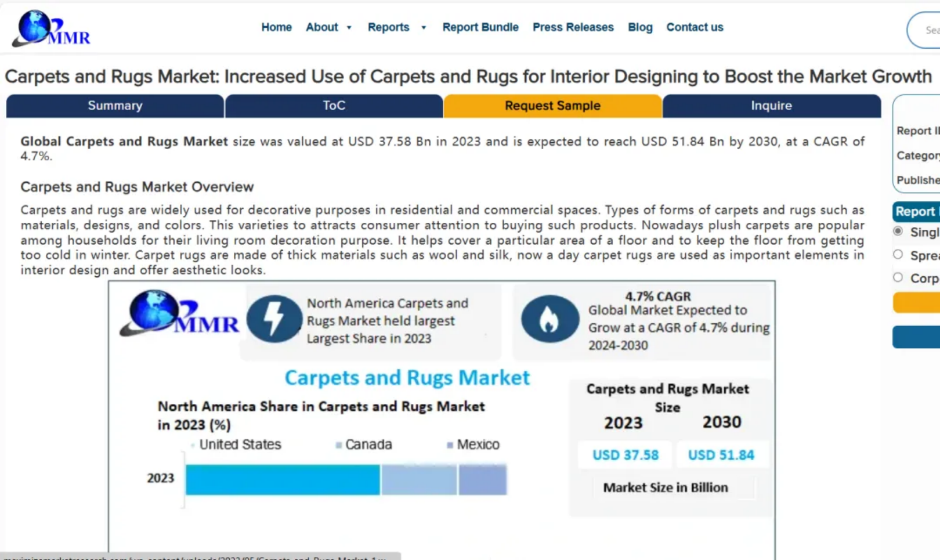Go to the Contact us page

coord(695,27)
